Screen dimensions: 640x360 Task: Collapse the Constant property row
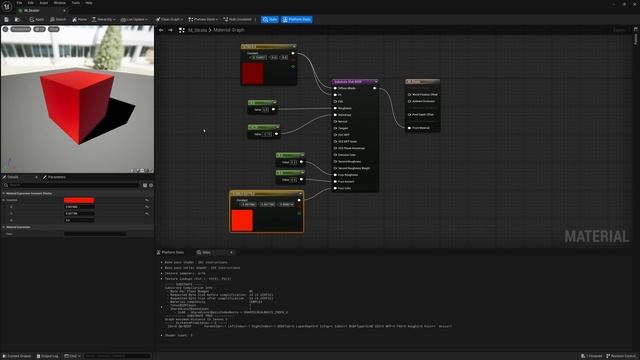coord(4,200)
